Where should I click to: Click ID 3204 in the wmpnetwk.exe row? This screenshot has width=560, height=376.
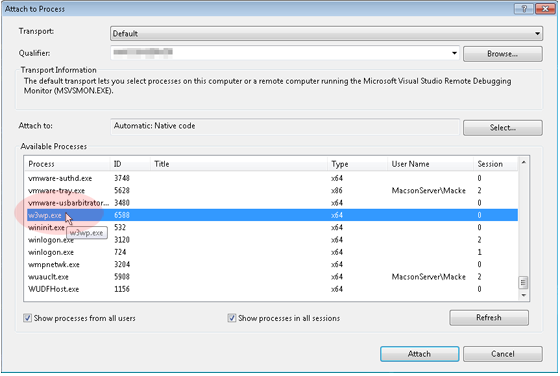[x=122, y=264]
